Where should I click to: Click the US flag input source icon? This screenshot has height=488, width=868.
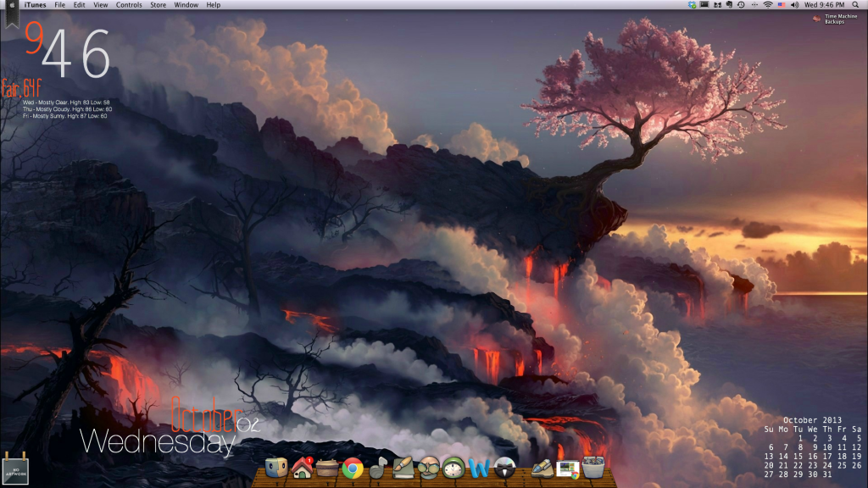pos(782,5)
